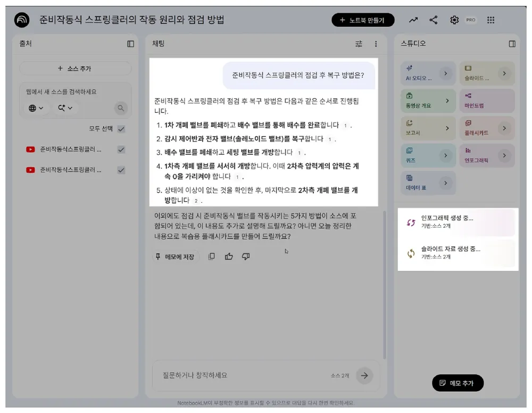Click the AI 오디오 tile icon
532x413 pixels.
point(409,68)
